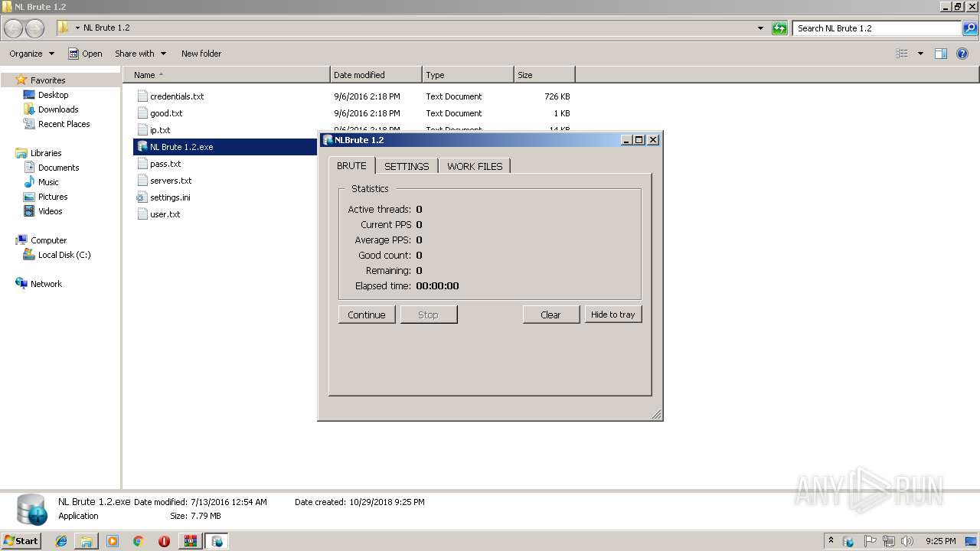Screen dimensions: 980x551
Task: Select Computer in the navigation pane
Action: (48, 240)
